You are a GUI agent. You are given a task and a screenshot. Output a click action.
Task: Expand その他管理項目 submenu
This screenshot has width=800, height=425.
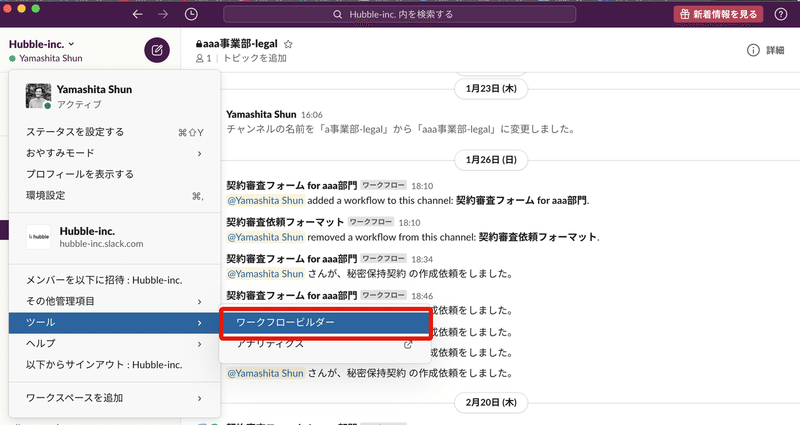(115, 302)
